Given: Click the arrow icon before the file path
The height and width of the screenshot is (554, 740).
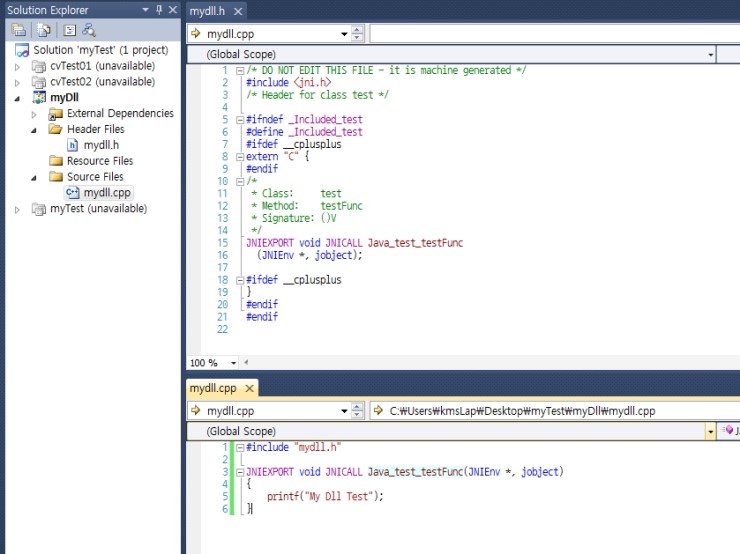Looking at the screenshot, I should coord(378,411).
